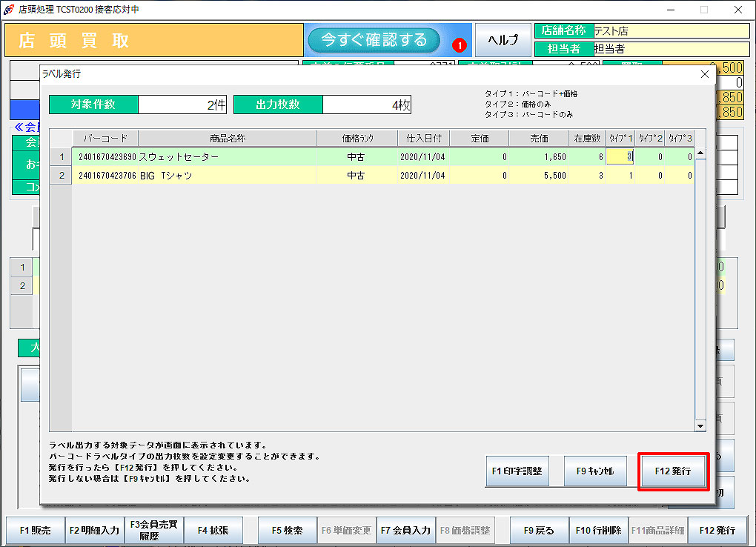Image resolution: width=756 pixels, height=547 pixels.
Task: Click the red notification badge icon
Action: [460, 45]
